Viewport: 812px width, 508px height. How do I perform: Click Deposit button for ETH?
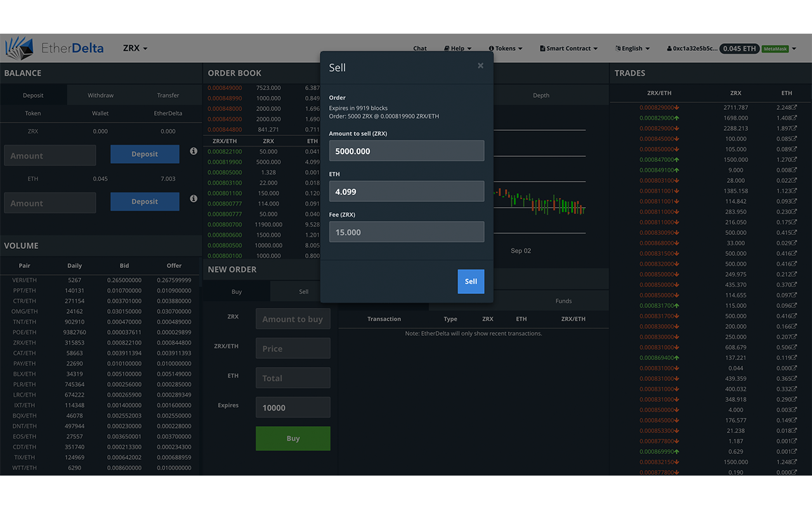145,201
